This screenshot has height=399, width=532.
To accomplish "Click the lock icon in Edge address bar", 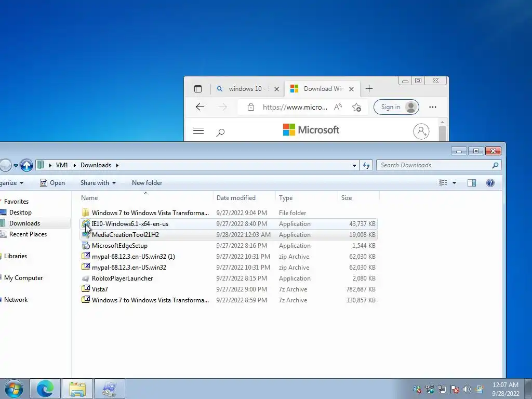I will 251,107.
